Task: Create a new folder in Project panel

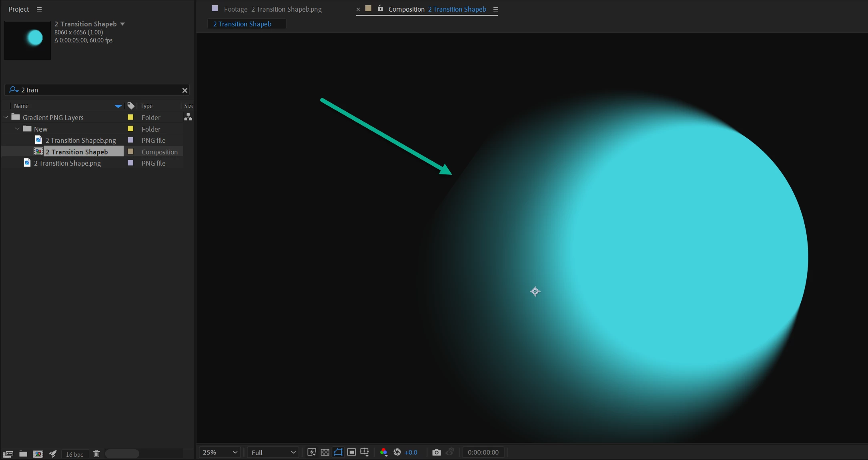Action: point(23,454)
